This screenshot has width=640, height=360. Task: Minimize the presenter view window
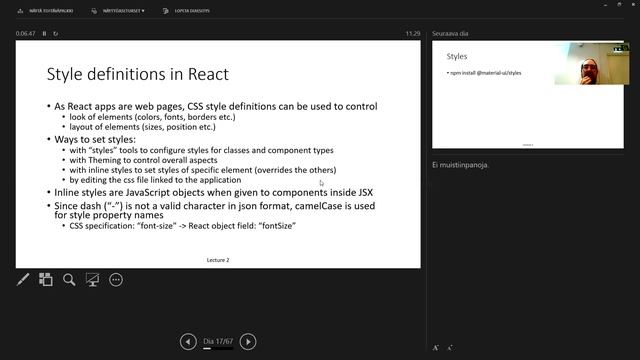coord(605,4)
